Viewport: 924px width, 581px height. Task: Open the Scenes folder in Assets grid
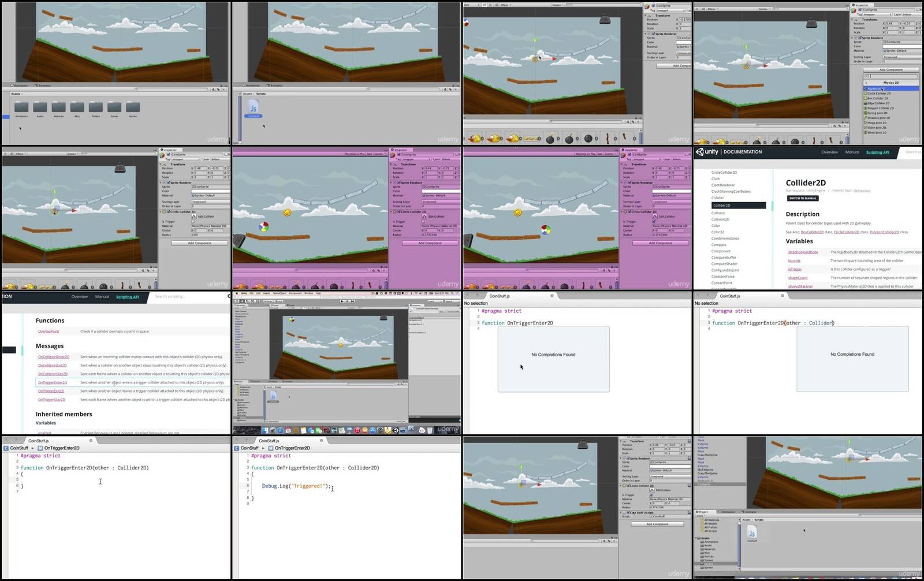114,107
